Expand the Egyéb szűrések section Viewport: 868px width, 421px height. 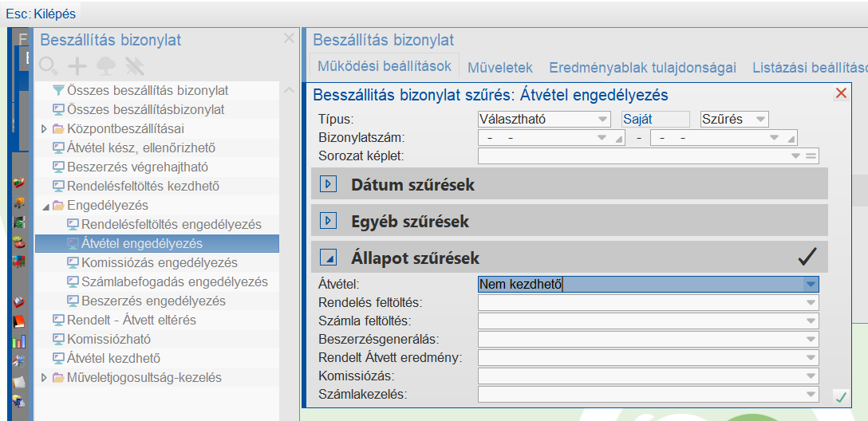(x=328, y=221)
